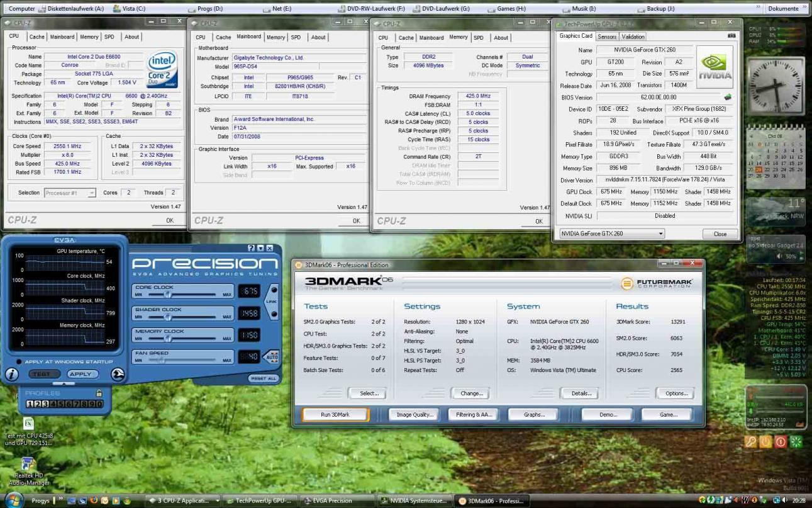The width and height of the screenshot is (812, 508).
Task: Click the Shader Clock slider handle
Action: tap(167, 317)
